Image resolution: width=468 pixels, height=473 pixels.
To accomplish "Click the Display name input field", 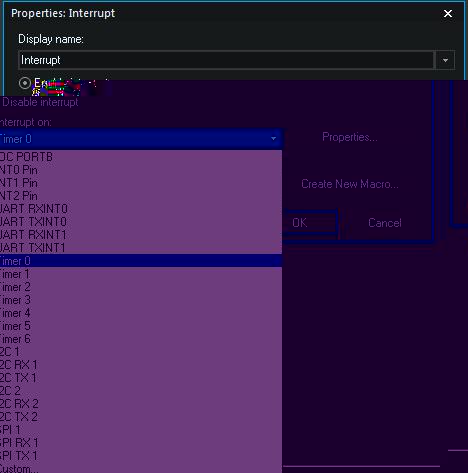I will (x=227, y=60).
